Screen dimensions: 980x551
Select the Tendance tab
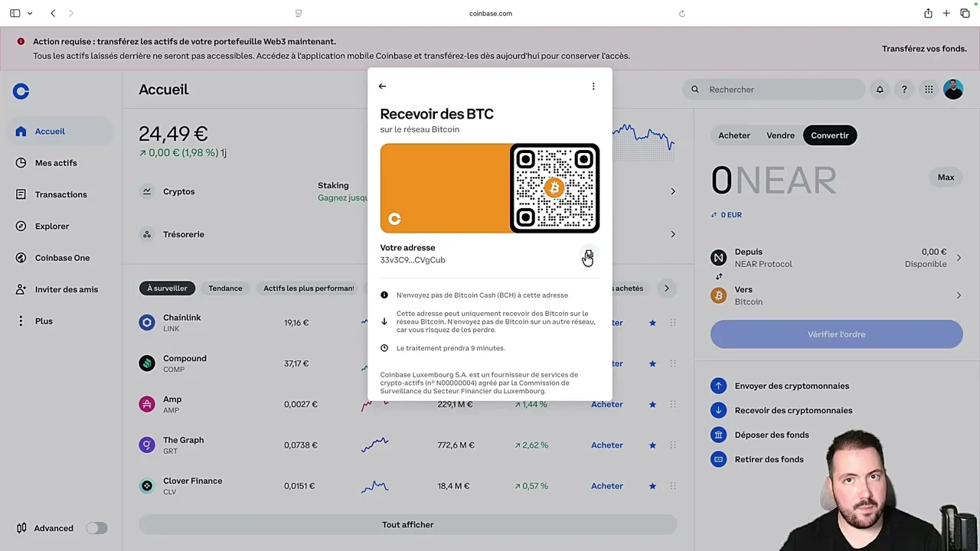pos(225,289)
